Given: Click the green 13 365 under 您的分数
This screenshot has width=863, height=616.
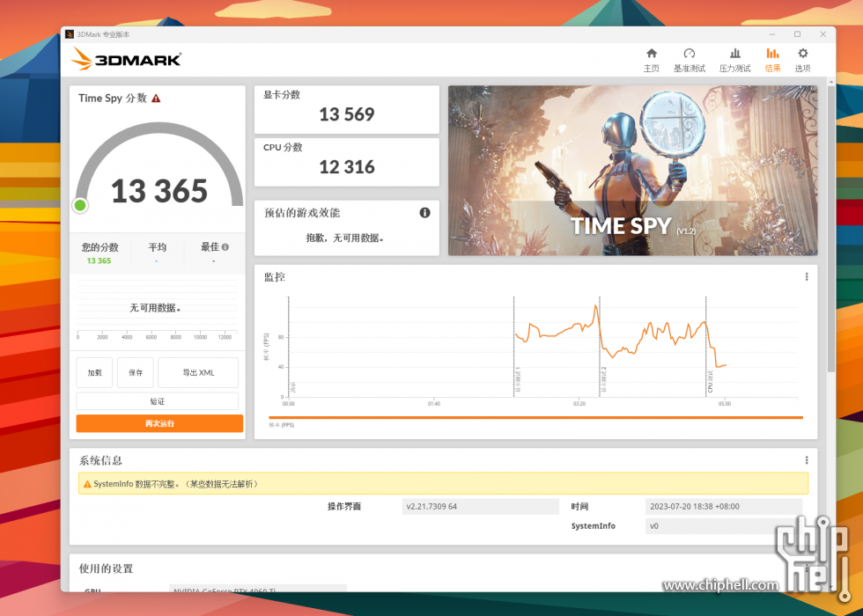Looking at the screenshot, I should 99,260.
